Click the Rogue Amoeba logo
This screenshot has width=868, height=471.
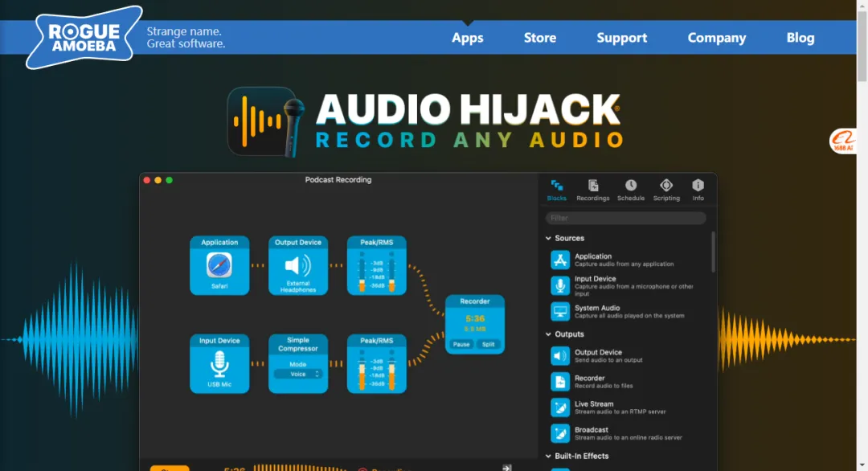pos(84,38)
